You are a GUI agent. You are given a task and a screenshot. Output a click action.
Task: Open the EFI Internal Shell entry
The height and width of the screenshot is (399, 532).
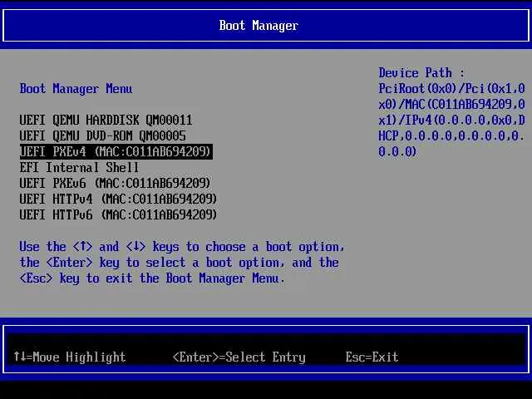tap(79, 168)
